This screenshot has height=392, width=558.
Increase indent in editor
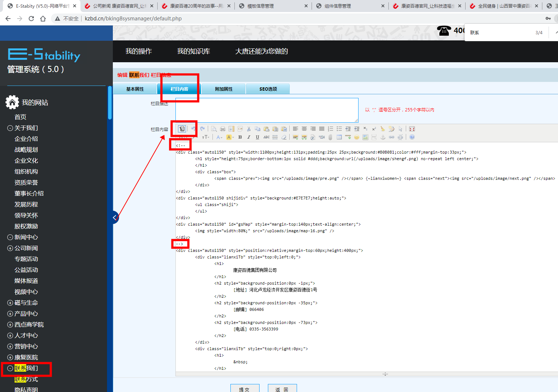tap(348, 129)
